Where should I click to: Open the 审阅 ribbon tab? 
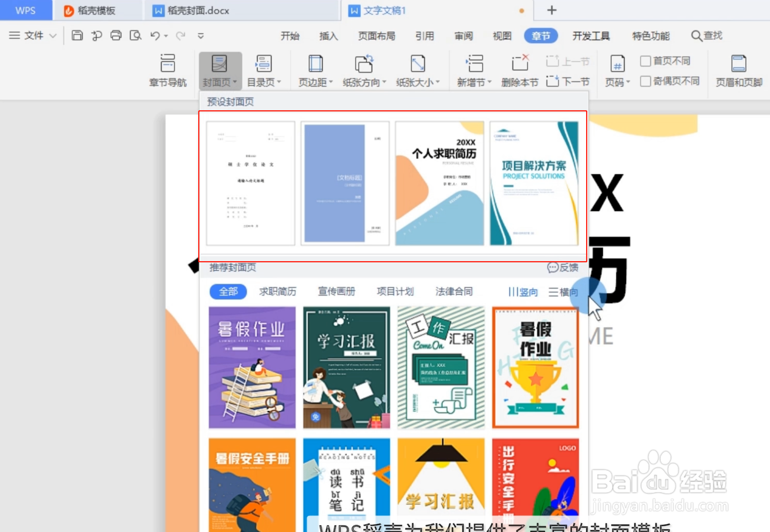coord(463,36)
